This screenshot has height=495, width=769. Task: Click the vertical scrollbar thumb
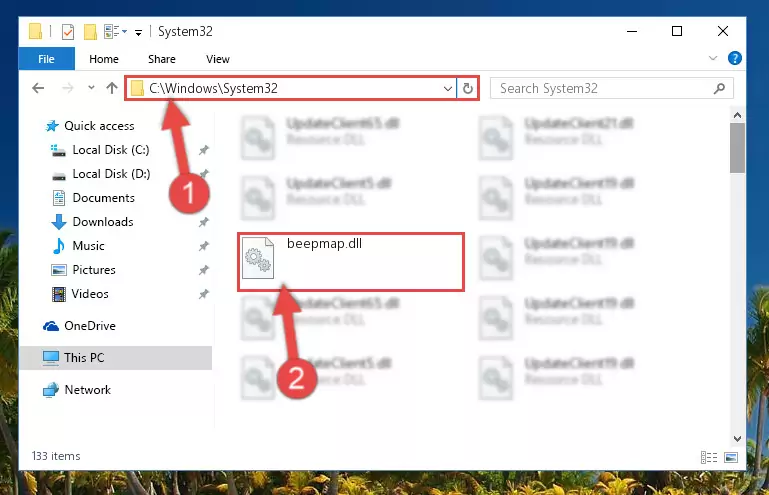(x=737, y=148)
